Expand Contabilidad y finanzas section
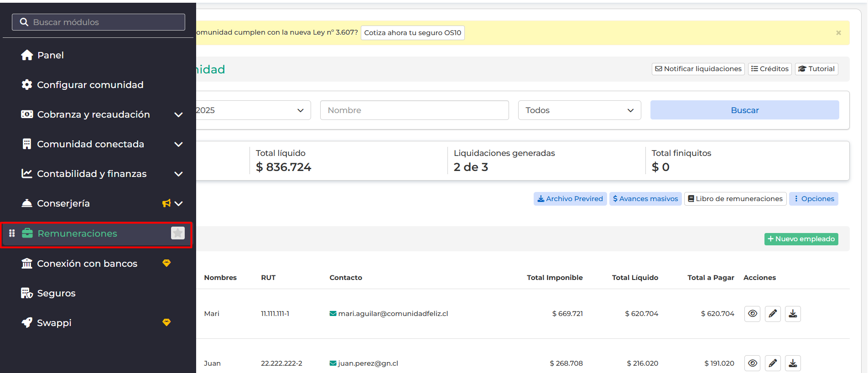The width and height of the screenshot is (868, 373). (178, 174)
